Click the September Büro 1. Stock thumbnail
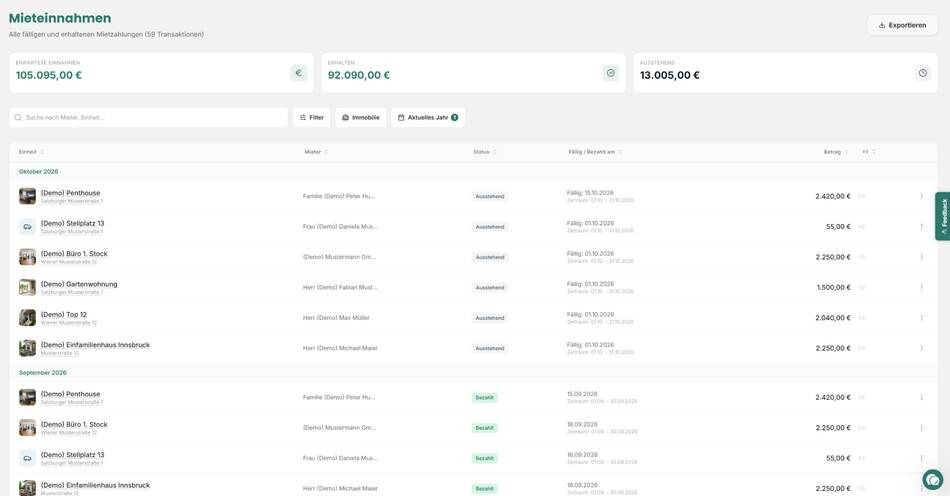 click(27, 428)
